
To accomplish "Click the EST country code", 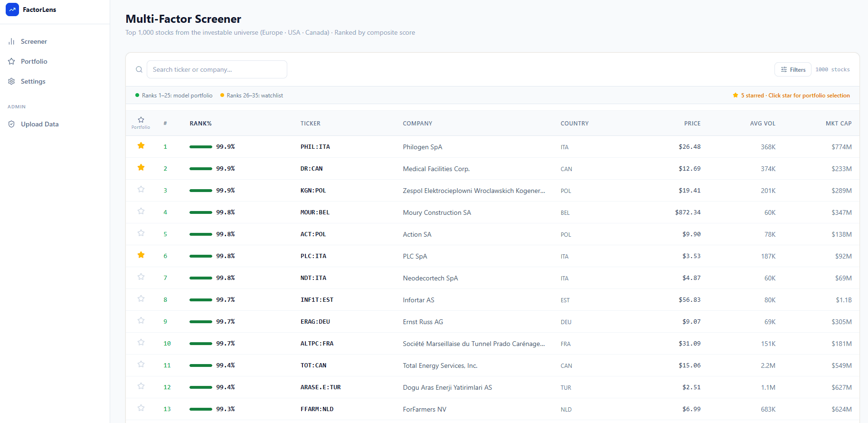I will [565, 300].
